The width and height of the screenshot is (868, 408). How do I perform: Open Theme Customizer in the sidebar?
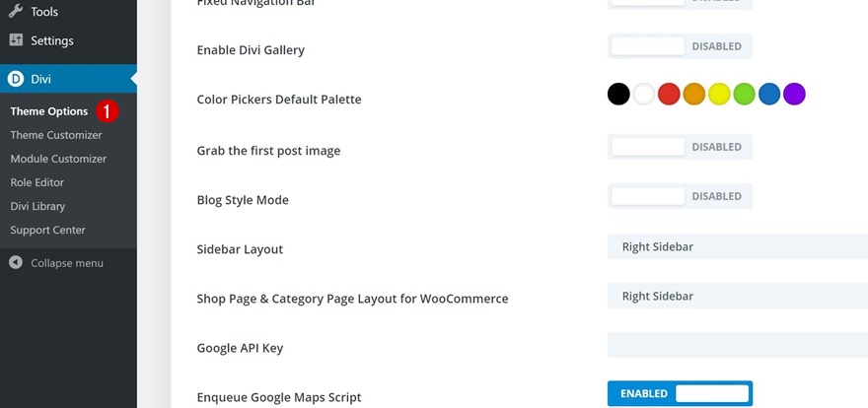56,135
